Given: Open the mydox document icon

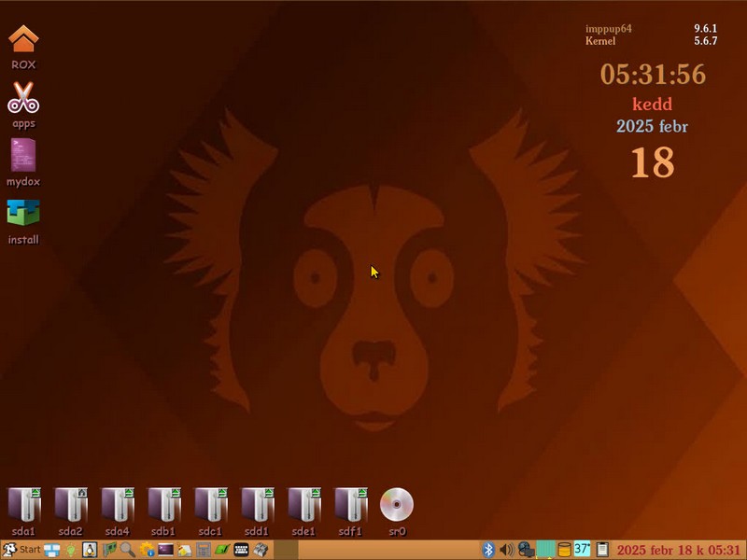Looking at the screenshot, I should pos(22,155).
